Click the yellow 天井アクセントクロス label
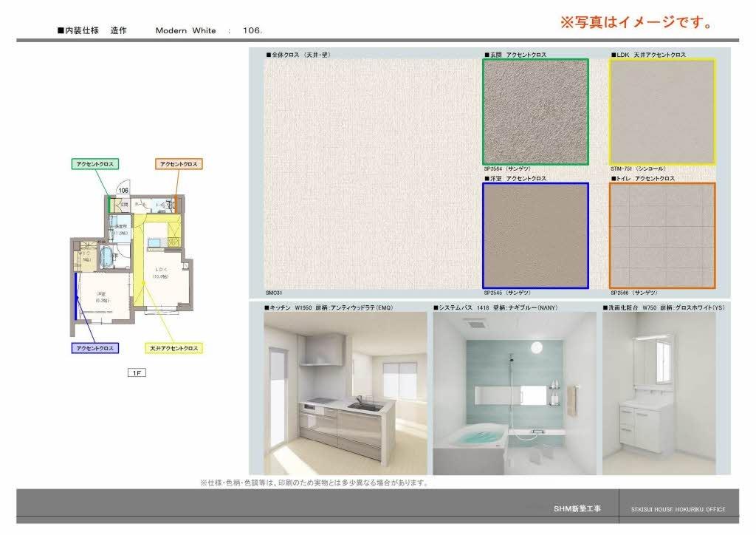The image size is (756, 535). tap(173, 348)
